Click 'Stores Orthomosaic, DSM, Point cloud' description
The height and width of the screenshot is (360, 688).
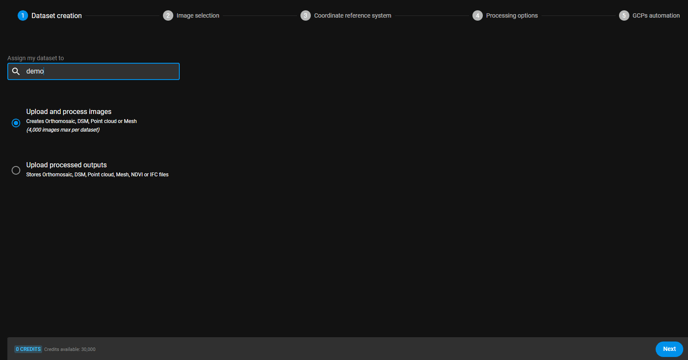tap(97, 174)
